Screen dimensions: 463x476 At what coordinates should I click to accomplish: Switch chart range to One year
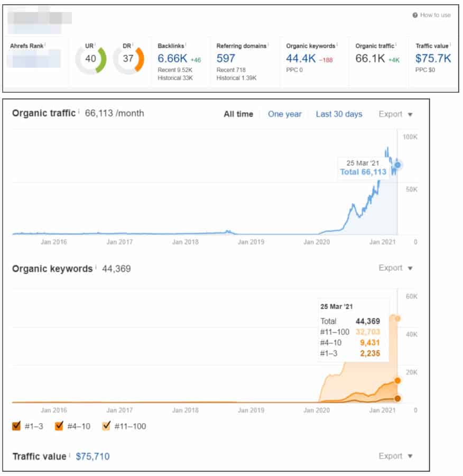pos(284,114)
